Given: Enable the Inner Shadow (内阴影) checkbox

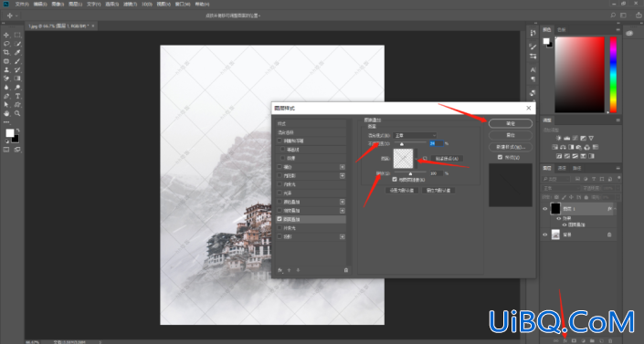Looking at the screenshot, I should 280,176.
